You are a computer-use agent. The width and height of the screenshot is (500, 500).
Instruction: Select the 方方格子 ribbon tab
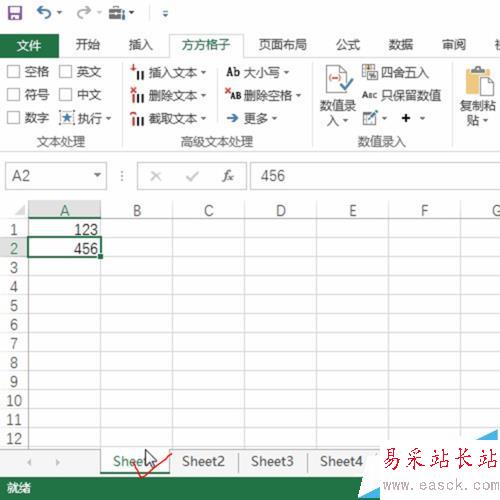[x=206, y=45]
